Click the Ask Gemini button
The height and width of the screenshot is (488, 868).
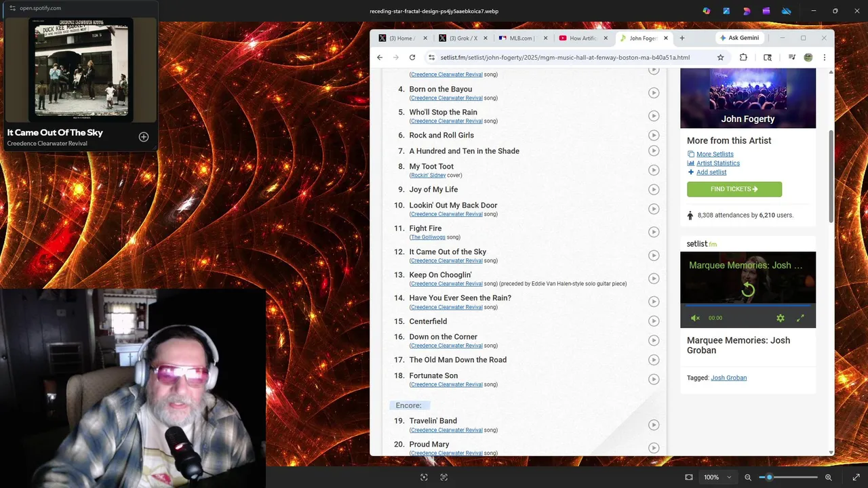pos(739,38)
